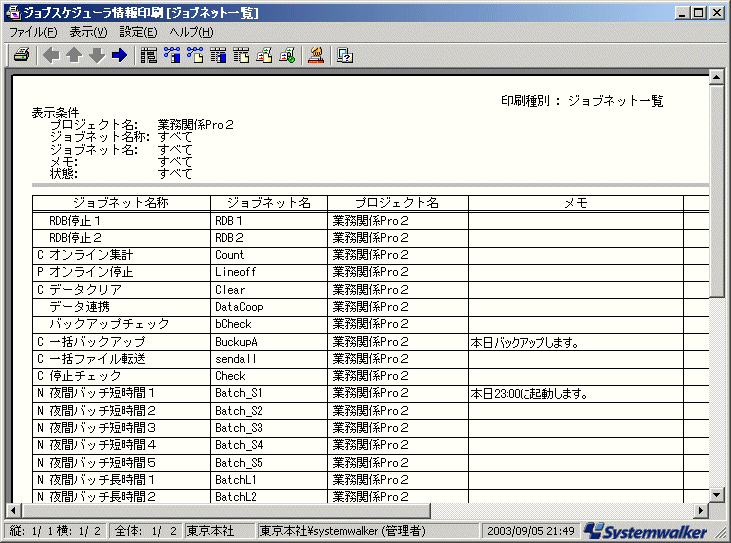Select the node flow with yellow page icon

[x=195, y=55]
